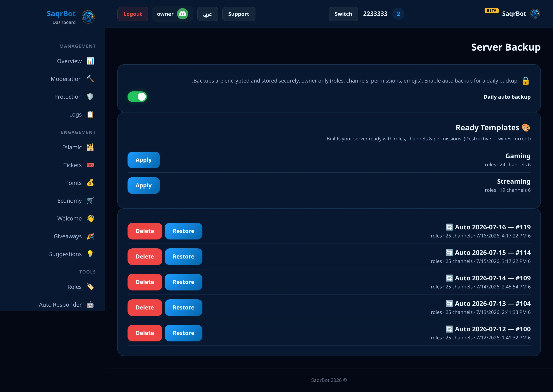
Task: Click the Islamic mosque icon
Action: point(90,147)
